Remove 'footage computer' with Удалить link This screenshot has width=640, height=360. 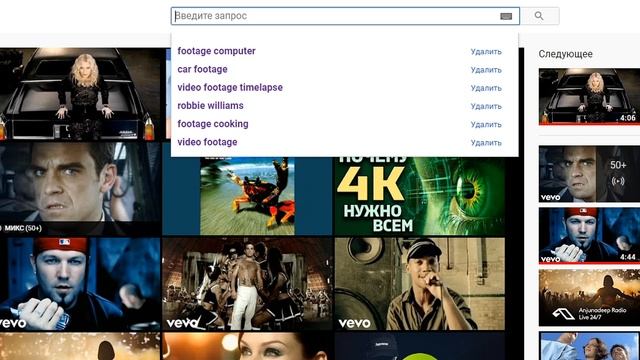pyautogui.click(x=486, y=52)
